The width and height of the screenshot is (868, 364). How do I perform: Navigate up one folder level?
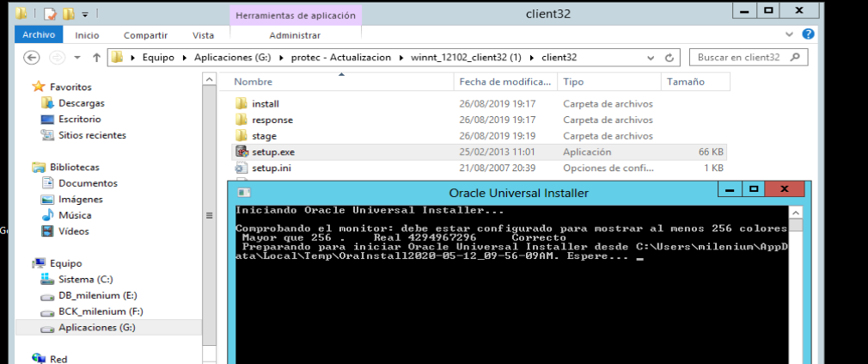point(95,58)
